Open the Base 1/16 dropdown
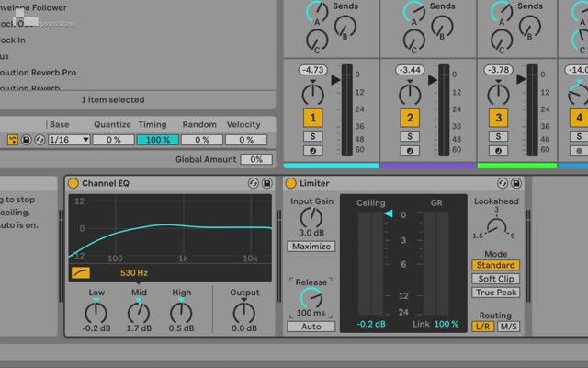 (x=69, y=140)
